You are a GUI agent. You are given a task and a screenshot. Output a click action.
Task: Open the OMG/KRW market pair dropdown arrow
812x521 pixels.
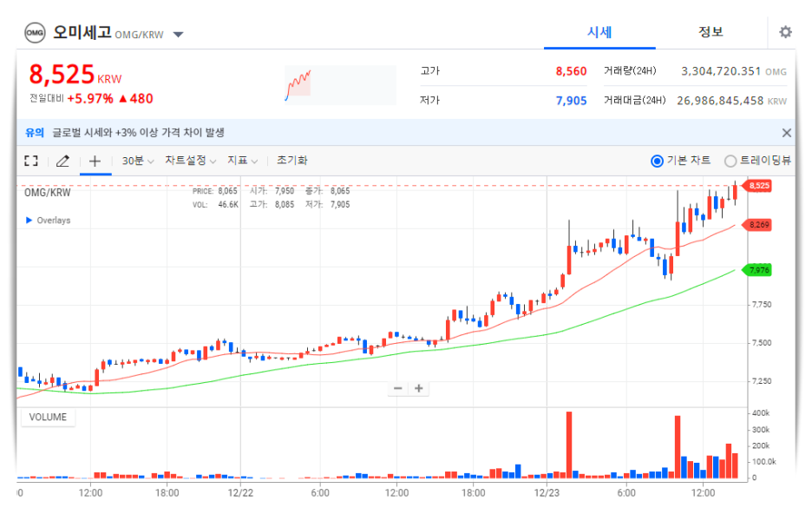pyautogui.click(x=178, y=35)
